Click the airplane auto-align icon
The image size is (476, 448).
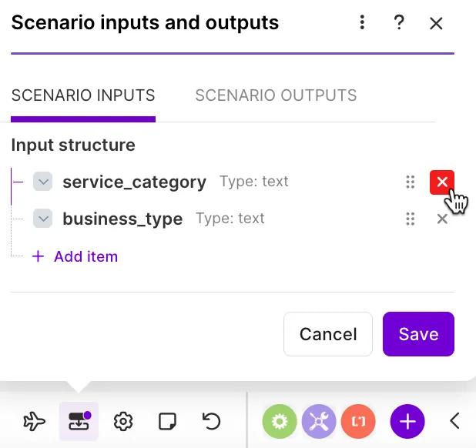[35, 421]
